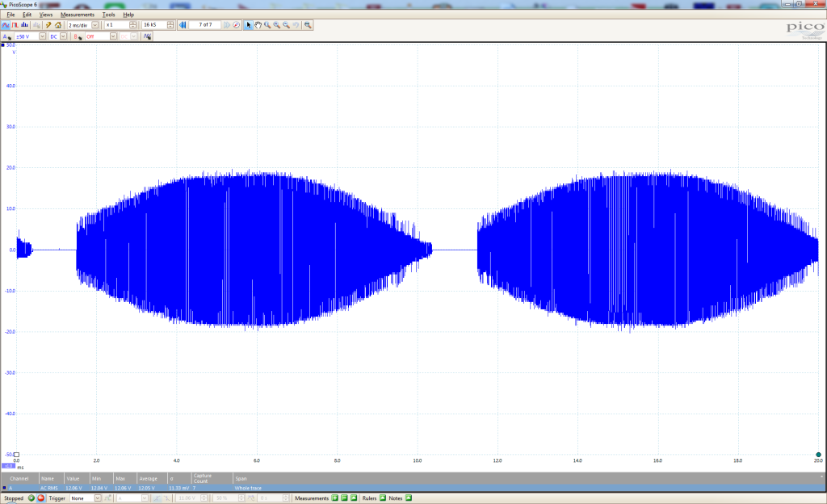
Task: Activate the pointer selection tool
Action: tap(249, 25)
